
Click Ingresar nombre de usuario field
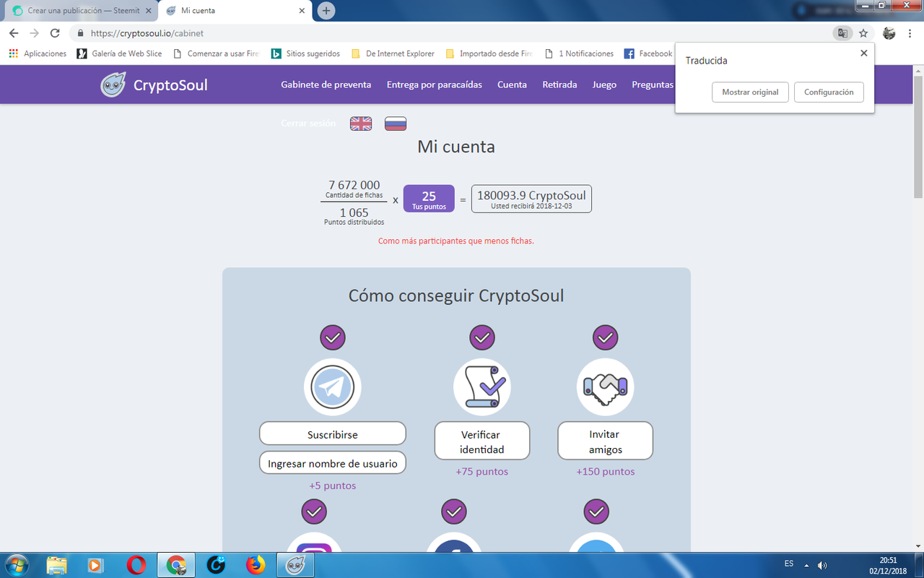(x=333, y=463)
